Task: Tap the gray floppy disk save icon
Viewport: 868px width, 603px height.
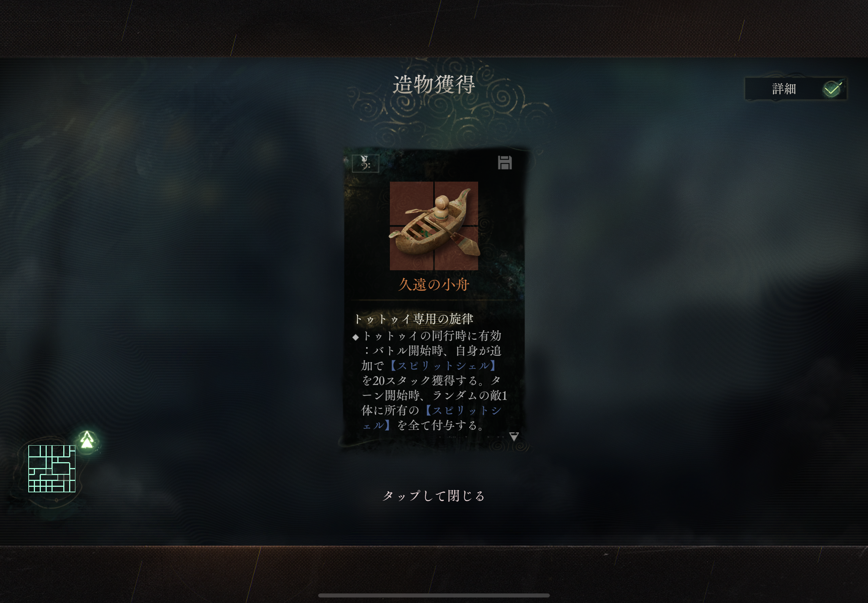Action: 505,163
